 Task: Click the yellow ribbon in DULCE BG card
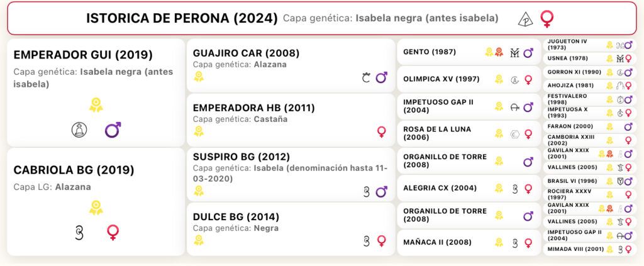(199, 240)
